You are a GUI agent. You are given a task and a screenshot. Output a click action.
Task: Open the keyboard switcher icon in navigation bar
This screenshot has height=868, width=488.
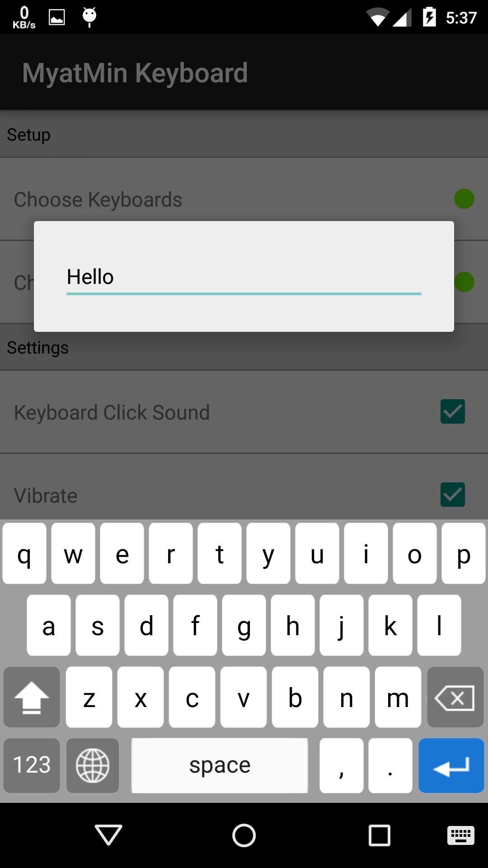click(x=461, y=835)
